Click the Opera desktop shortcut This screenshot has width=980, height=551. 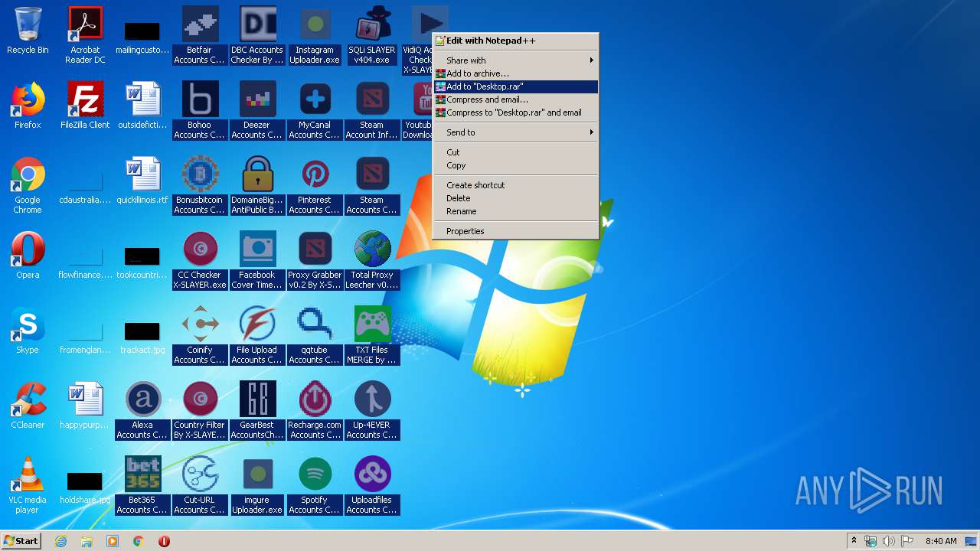pyautogui.click(x=28, y=256)
